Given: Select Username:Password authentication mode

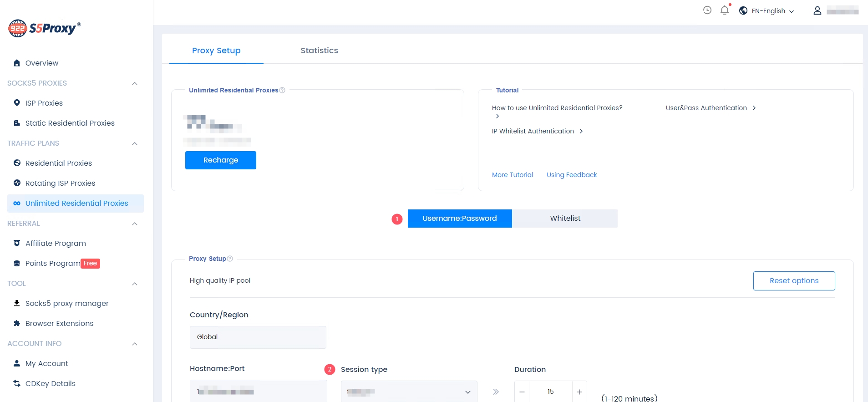Looking at the screenshot, I should 459,219.
